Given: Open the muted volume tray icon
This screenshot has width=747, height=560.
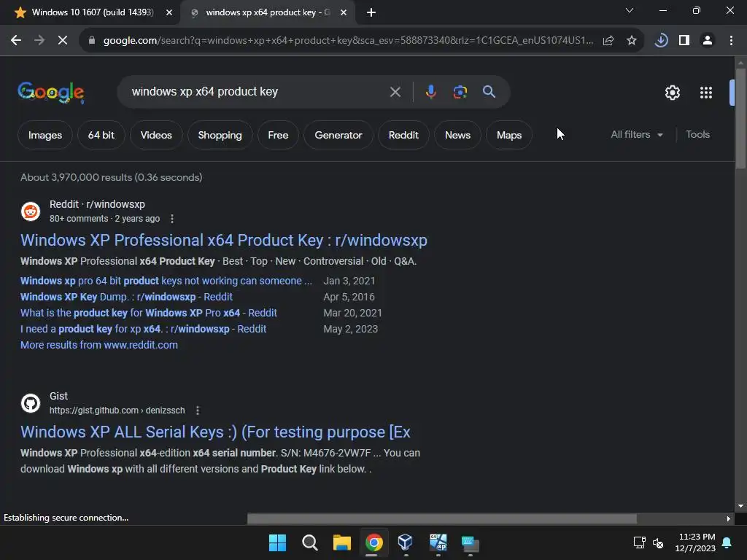Looking at the screenshot, I should [658, 542].
